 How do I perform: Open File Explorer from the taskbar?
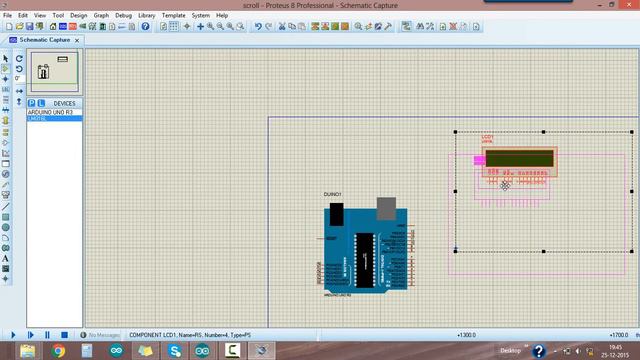[28, 351]
